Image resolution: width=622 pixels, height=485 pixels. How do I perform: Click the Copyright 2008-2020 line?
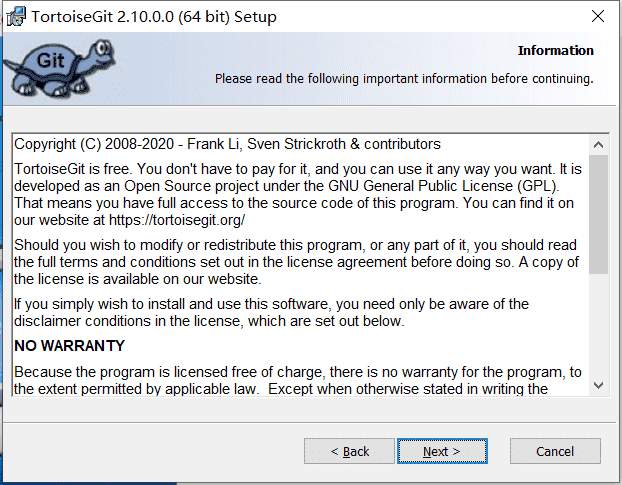tap(227, 144)
